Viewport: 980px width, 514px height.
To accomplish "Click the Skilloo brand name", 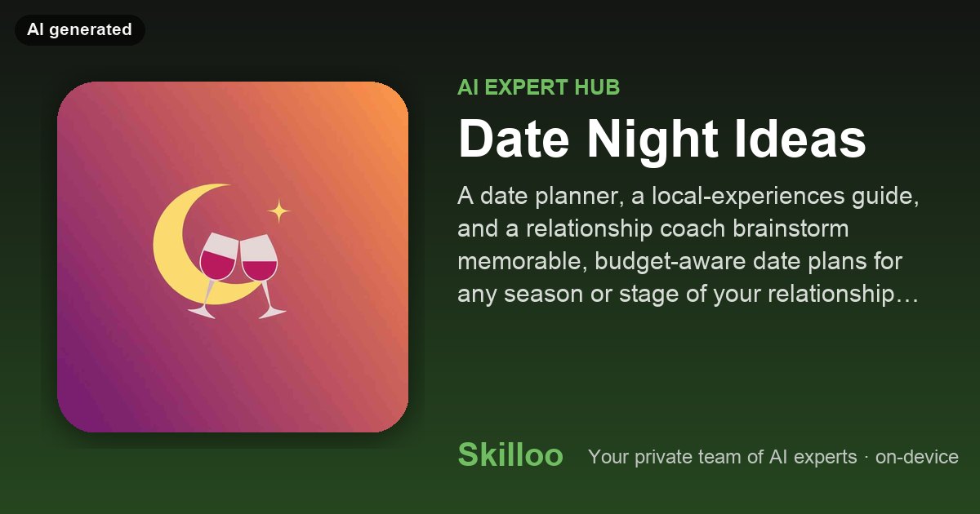I will pos(510,455).
